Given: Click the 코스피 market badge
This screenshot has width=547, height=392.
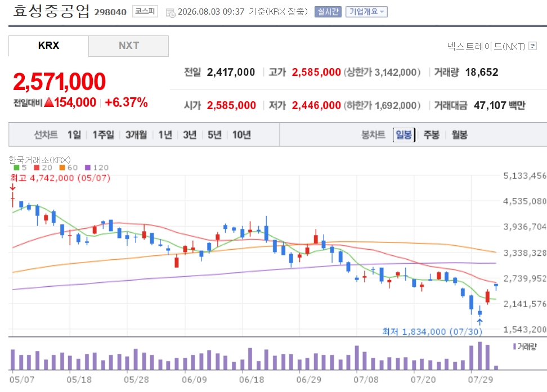Looking at the screenshot, I should (x=145, y=11).
